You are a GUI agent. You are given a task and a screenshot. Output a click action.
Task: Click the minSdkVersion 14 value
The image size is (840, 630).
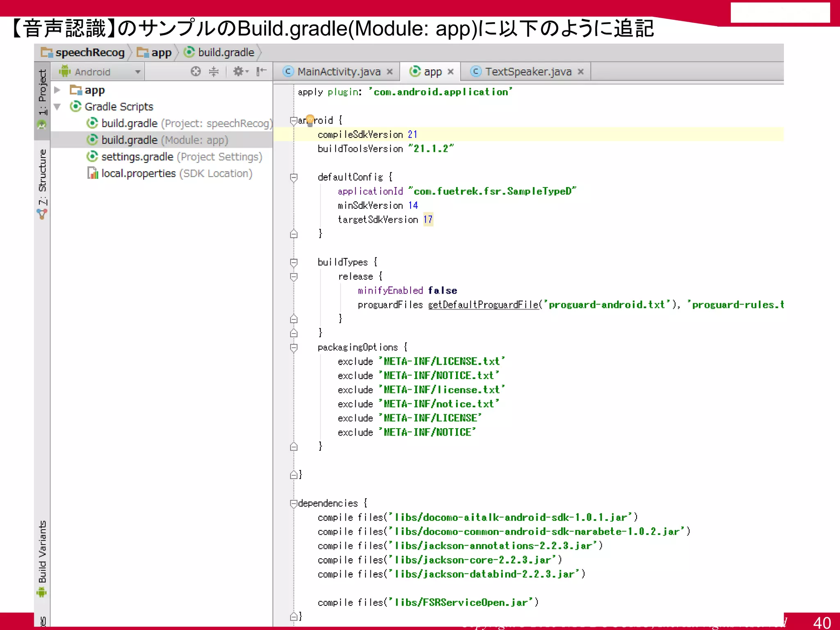413,205
